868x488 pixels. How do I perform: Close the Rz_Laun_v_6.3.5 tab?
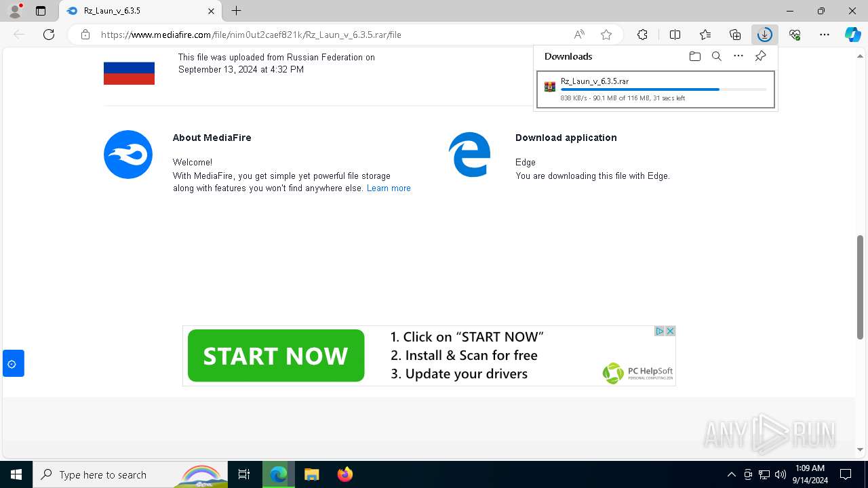click(211, 11)
